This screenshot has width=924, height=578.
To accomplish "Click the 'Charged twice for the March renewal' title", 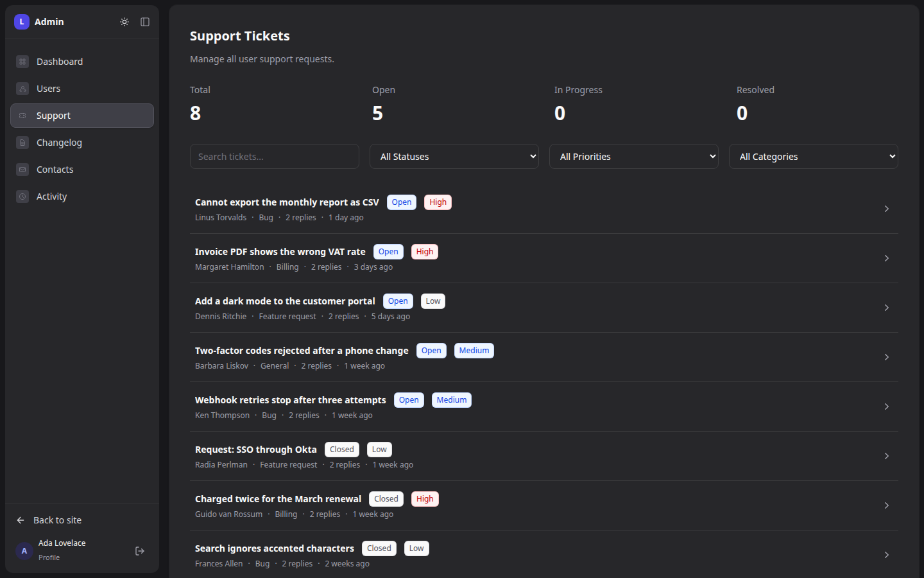I will click(x=278, y=499).
